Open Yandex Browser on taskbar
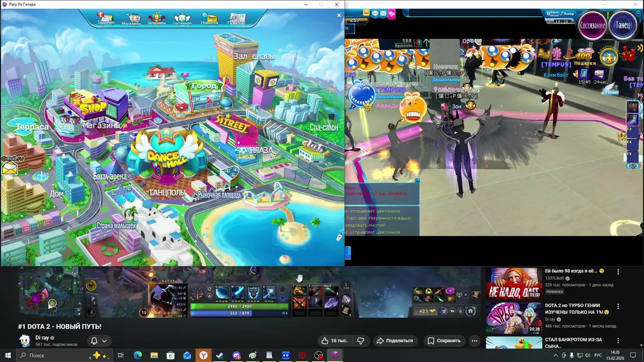The image size is (644, 362). click(203, 355)
